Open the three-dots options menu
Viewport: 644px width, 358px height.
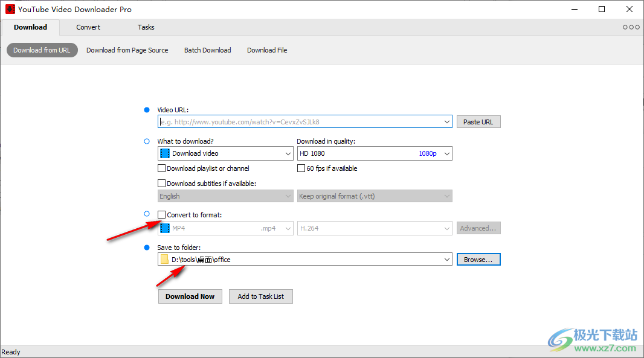(631, 27)
